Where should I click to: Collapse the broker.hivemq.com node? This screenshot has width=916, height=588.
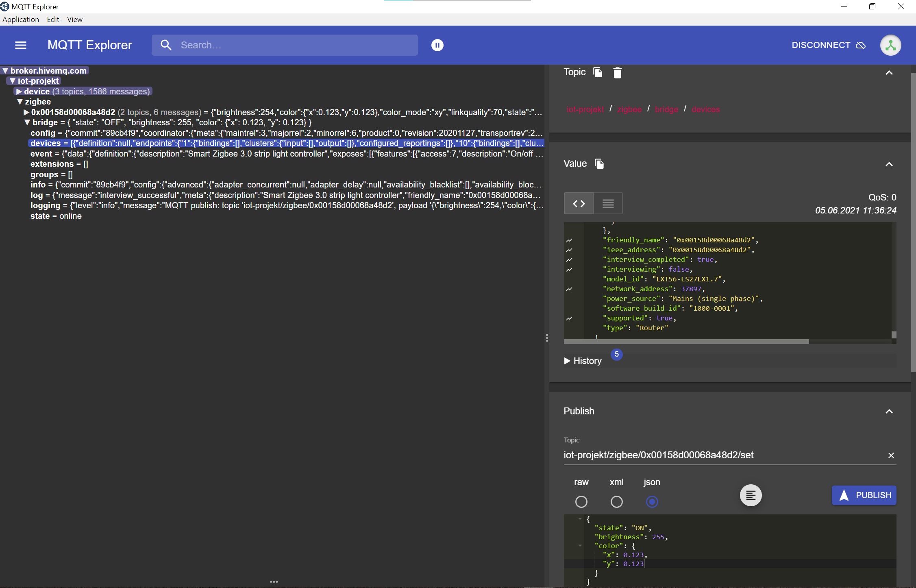5,71
